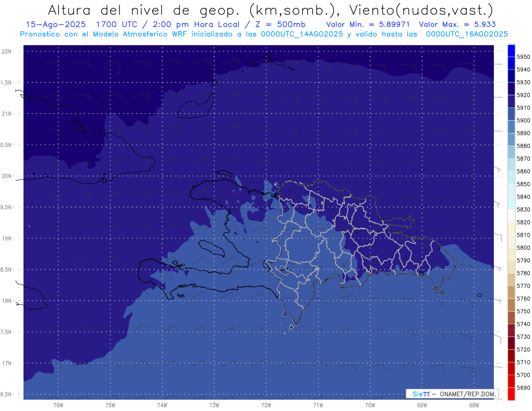Click the legend value '5690'
Screen dimensions: 532x411
(523, 388)
